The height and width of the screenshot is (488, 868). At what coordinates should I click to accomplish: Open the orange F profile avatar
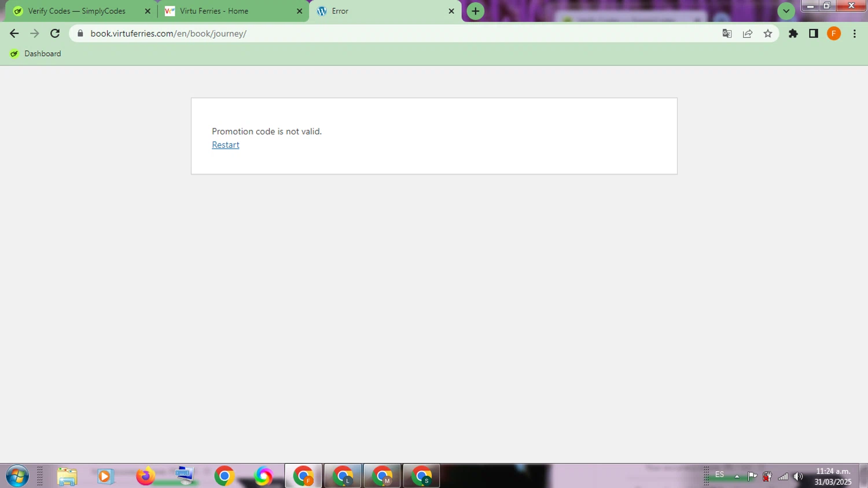pyautogui.click(x=834, y=34)
